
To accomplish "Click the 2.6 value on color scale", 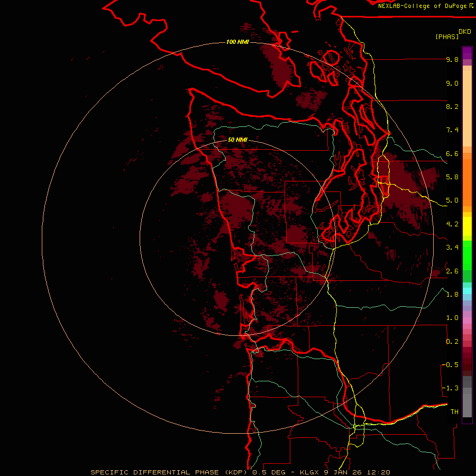I will 452,271.
